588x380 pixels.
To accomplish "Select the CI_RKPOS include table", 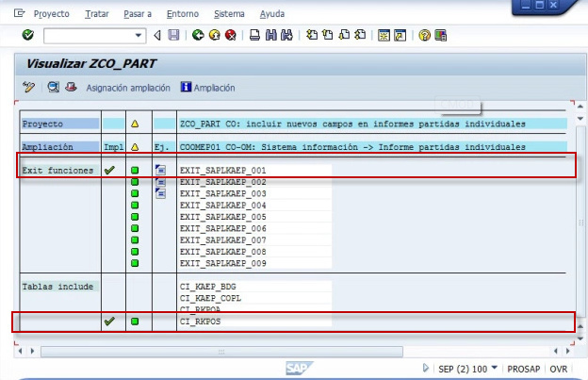I will tap(201, 322).
